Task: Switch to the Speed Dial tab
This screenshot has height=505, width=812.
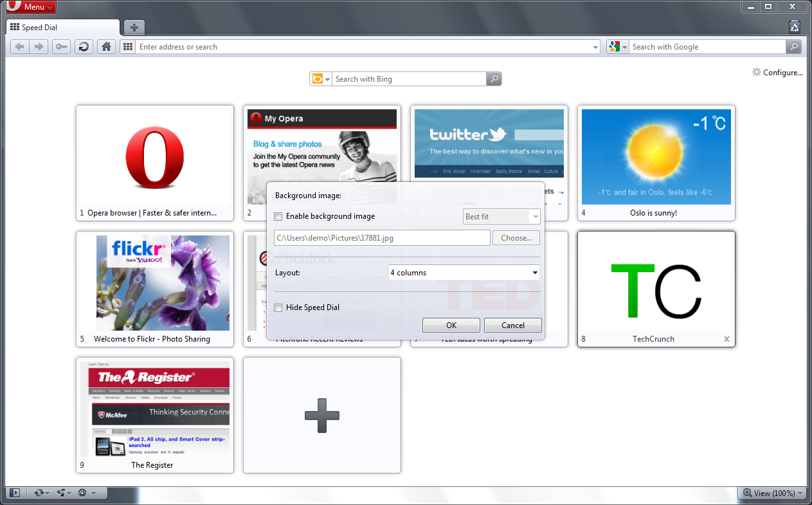Action: coord(62,28)
